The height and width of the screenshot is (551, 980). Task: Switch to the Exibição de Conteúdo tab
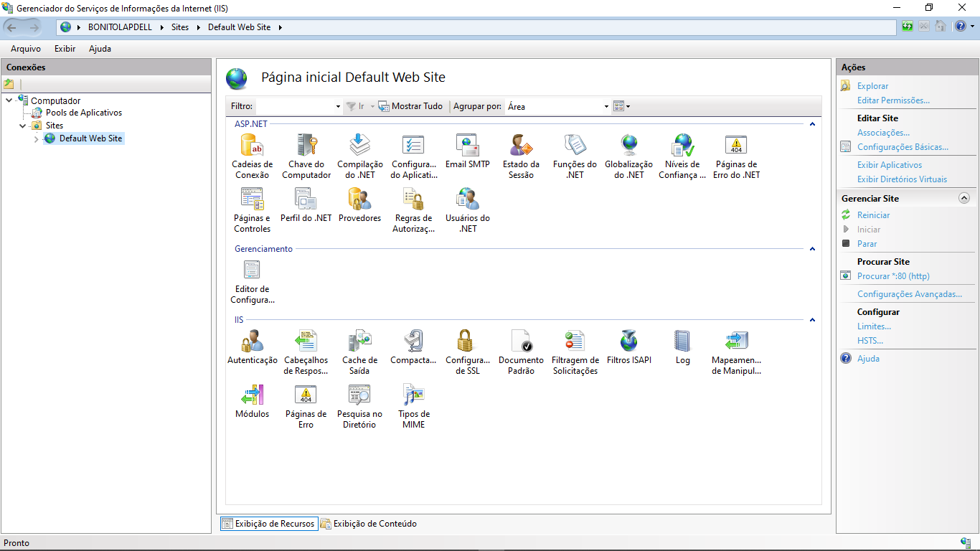pyautogui.click(x=368, y=523)
